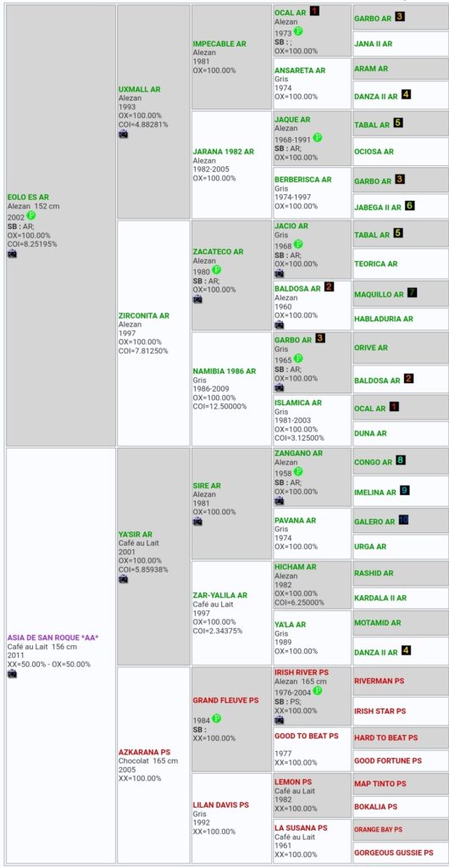
Task: Click the green P badge next to IRISH RIVER PS
Action: pos(318,691)
